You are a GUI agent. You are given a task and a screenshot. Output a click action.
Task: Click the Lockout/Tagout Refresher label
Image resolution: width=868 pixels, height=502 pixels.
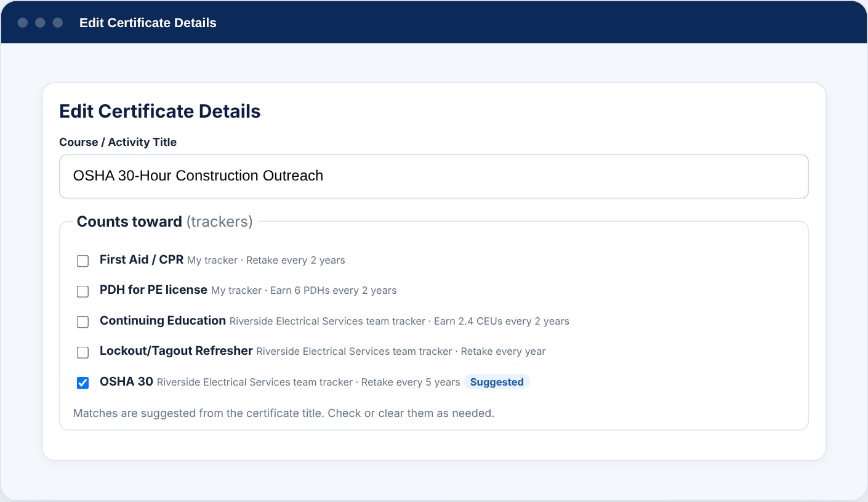tap(176, 350)
